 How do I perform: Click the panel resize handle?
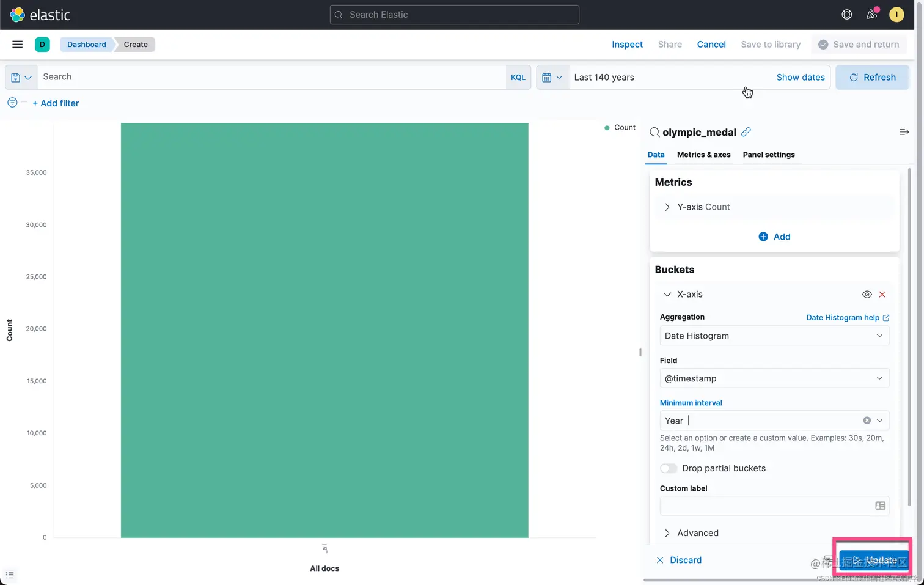click(x=640, y=352)
